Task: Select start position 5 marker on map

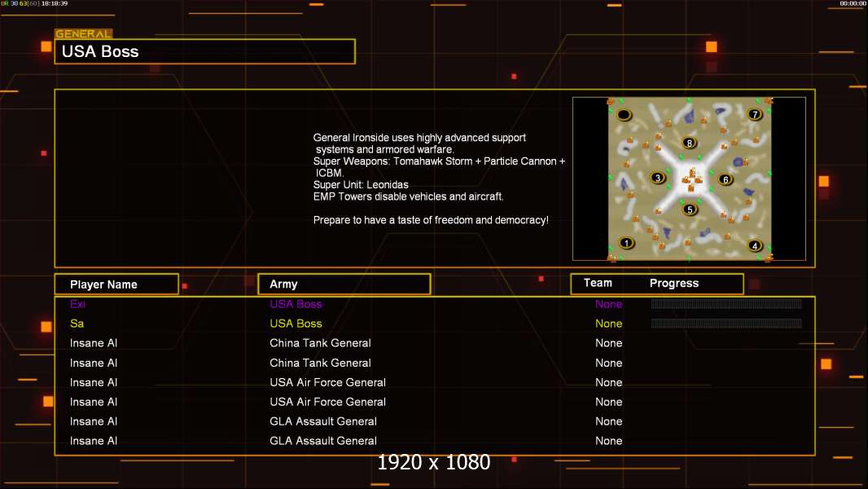Action: (x=689, y=209)
